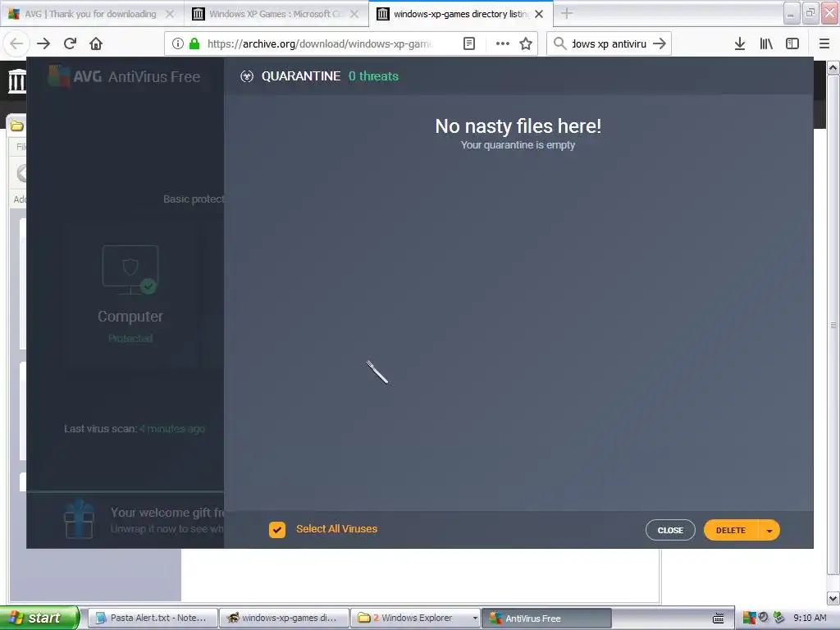This screenshot has height=630, width=840.
Task: Open a new tab with plus button
Action: [567, 13]
